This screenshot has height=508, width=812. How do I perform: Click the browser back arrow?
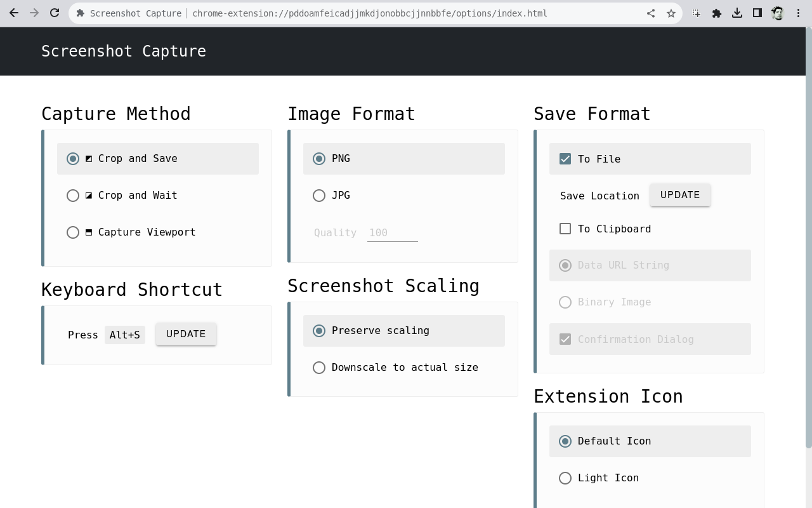point(14,13)
